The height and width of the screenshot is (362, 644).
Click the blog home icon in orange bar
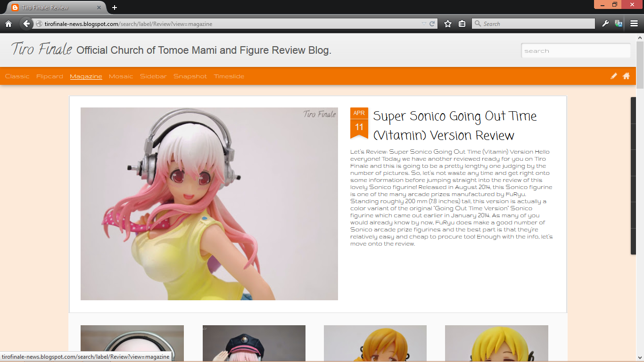[626, 76]
